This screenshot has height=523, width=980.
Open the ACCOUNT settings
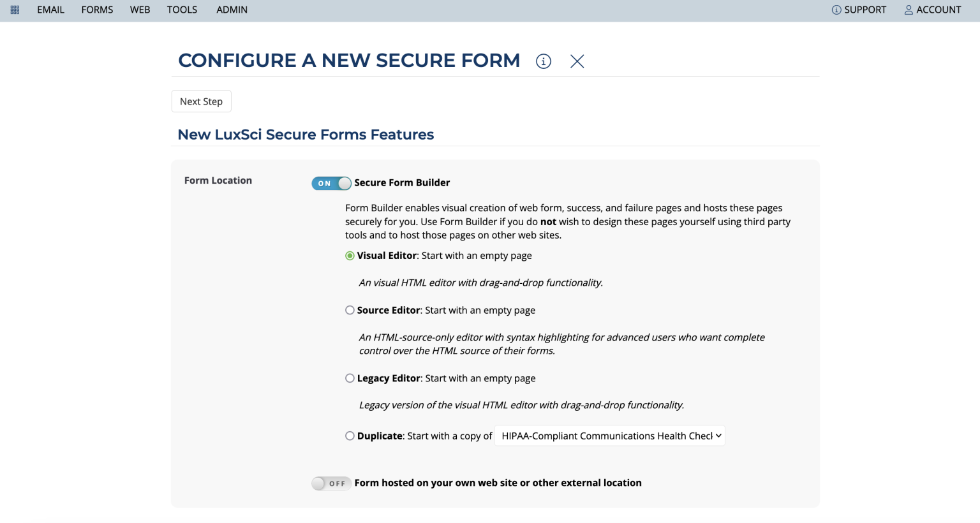(x=938, y=10)
